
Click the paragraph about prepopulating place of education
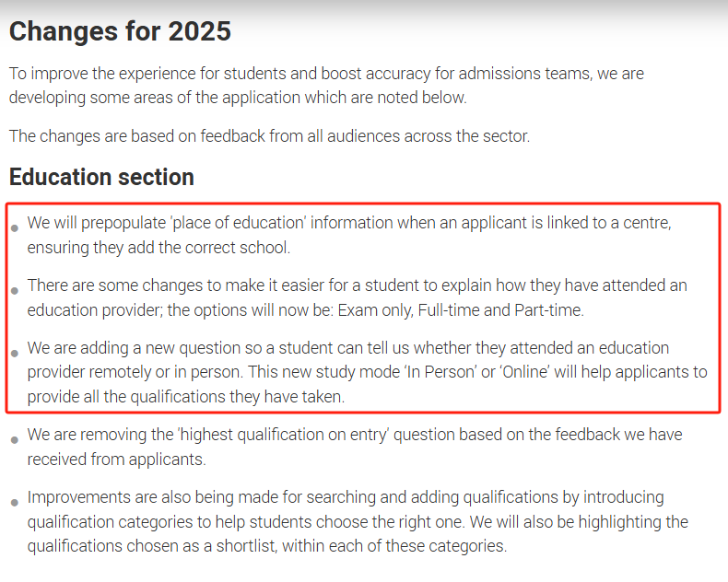pos(348,235)
